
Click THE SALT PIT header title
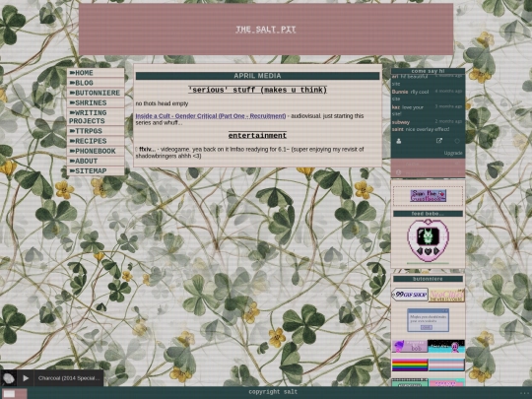coord(266,30)
